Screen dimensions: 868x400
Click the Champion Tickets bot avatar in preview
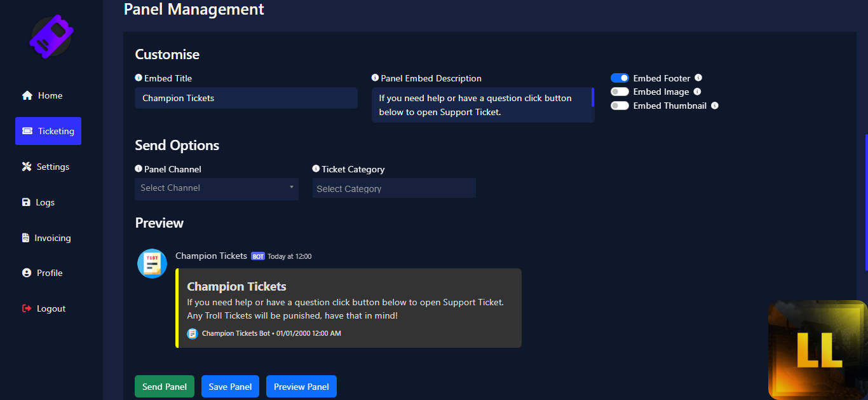tap(153, 263)
